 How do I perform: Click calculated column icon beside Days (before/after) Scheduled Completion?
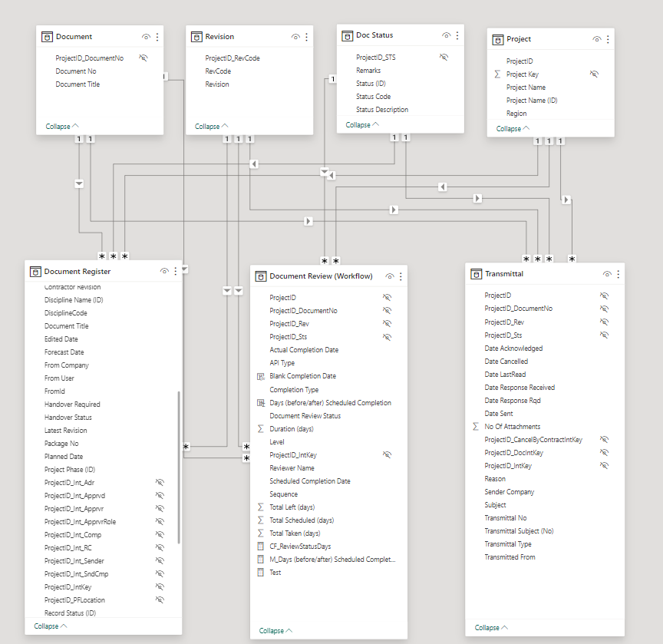point(260,403)
